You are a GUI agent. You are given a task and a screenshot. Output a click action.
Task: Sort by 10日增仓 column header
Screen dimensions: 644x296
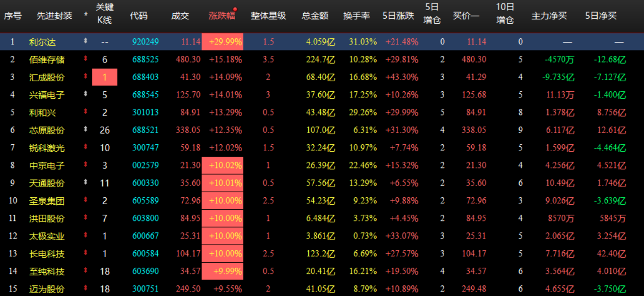coord(505,14)
